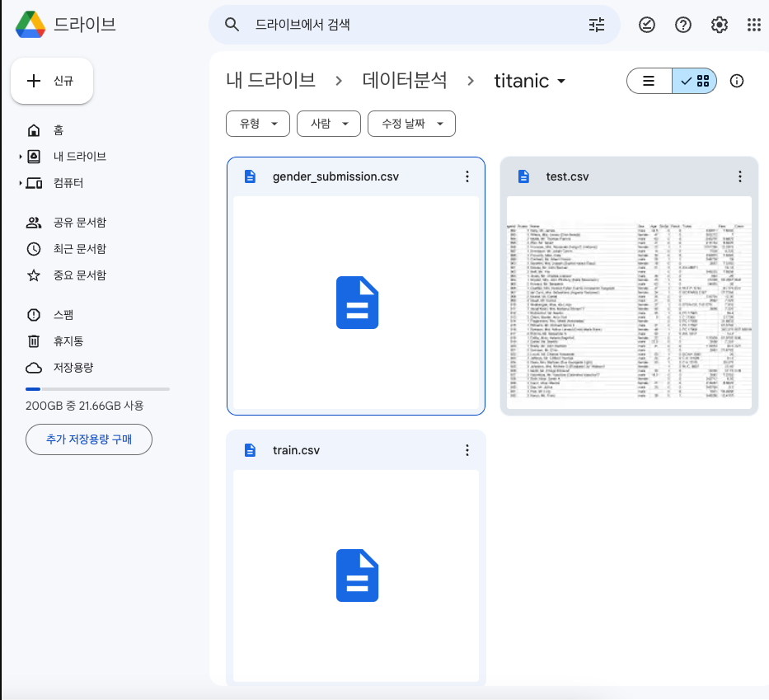Expand the 내 드라이브 tree arrow
This screenshot has height=700, width=769.
20,157
